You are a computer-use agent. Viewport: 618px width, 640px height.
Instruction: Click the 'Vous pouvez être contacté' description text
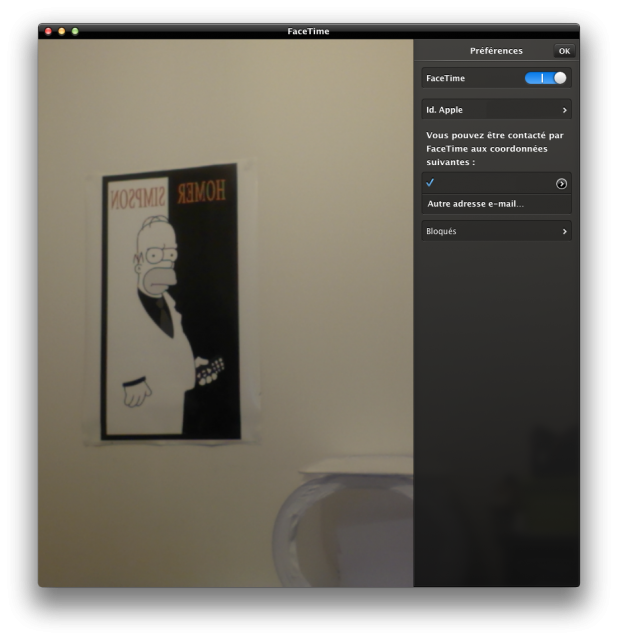(x=495, y=149)
